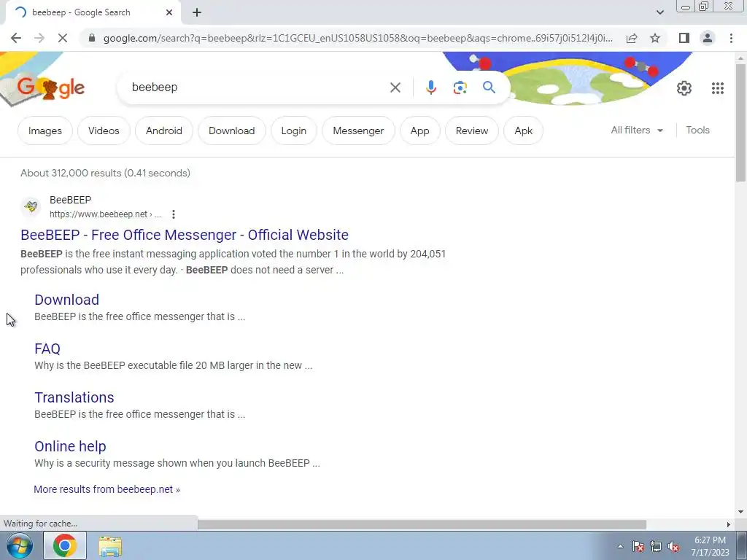Click the Google doodle logo
Image resolution: width=747 pixels, height=560 pixels.
pos(51,87)
